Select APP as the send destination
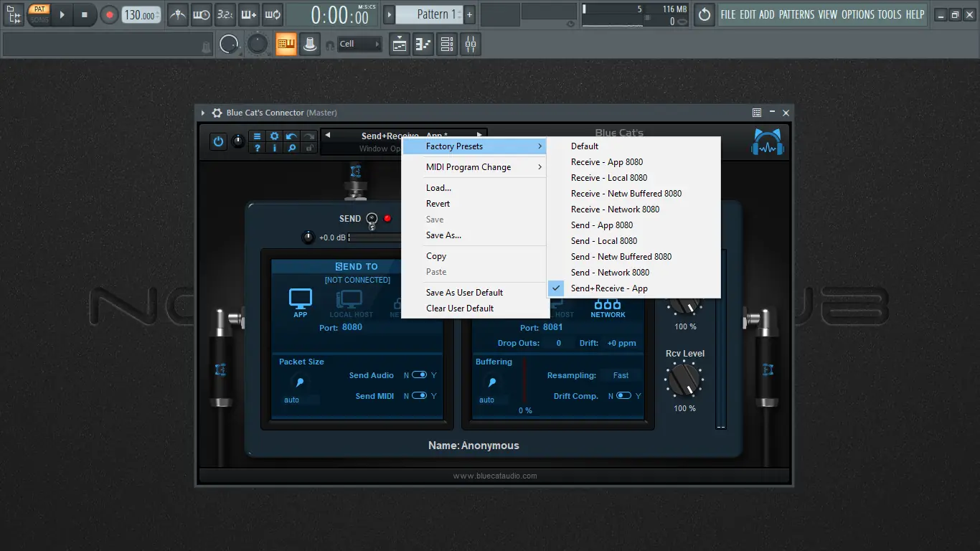 coord(300,303)
